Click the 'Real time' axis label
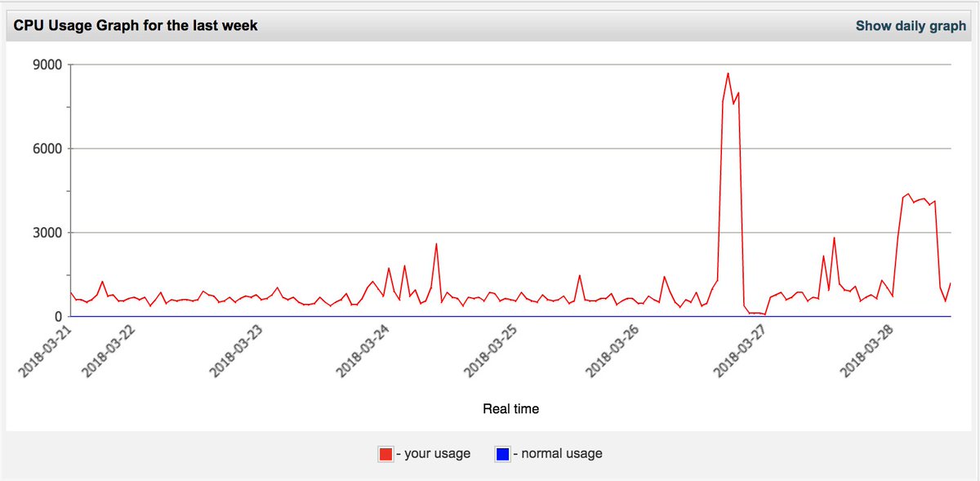This screenshot has width=980, height=481. click(510, 408)
